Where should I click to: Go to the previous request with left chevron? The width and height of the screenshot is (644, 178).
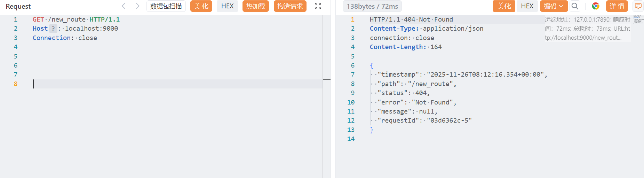point(124,6)
